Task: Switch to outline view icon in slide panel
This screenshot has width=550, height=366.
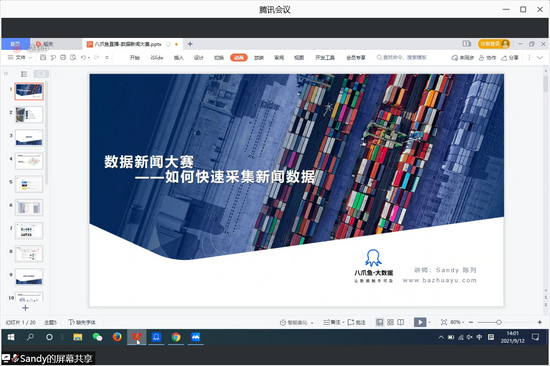Action: click(24, 74)
